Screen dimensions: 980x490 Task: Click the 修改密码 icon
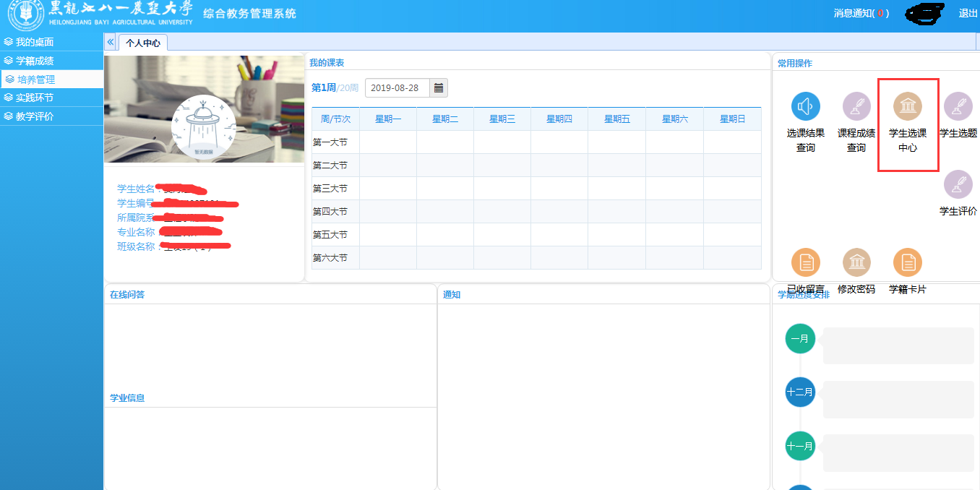856,262
